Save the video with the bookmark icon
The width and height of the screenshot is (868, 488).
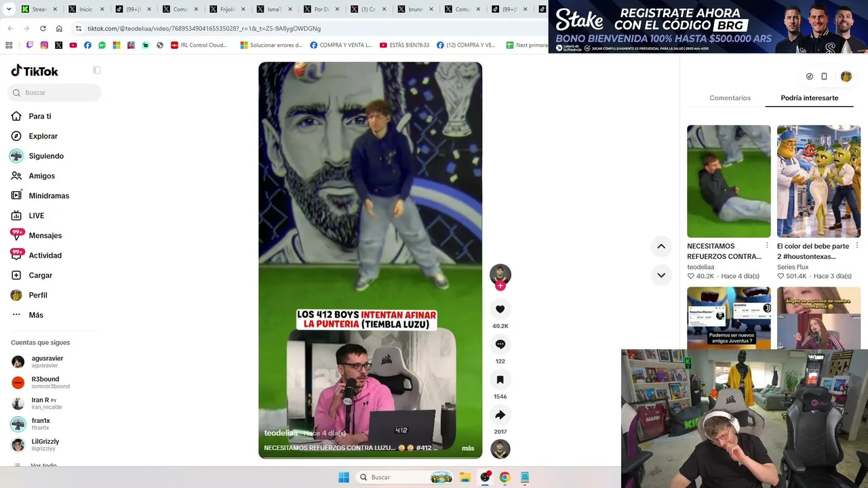pos(500,380)
